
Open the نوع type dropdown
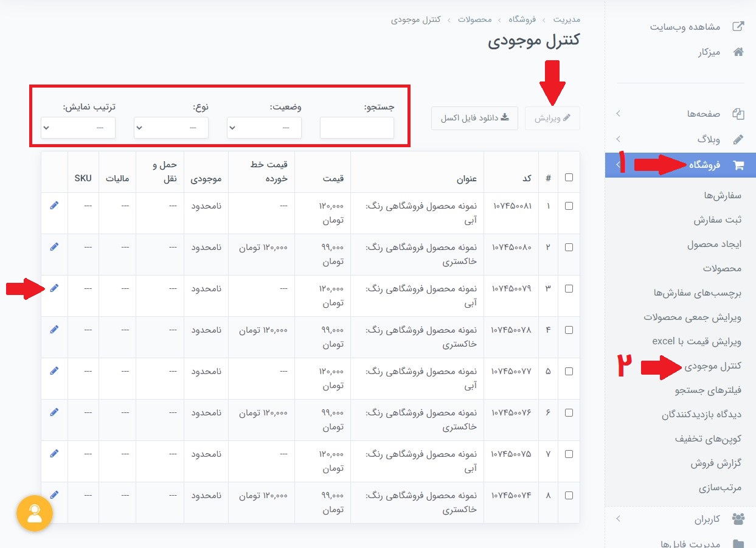pyautogui.click(x=171, y=128)
